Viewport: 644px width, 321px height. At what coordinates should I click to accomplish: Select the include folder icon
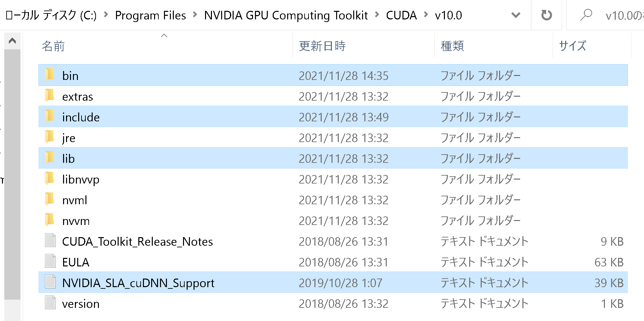50,116
